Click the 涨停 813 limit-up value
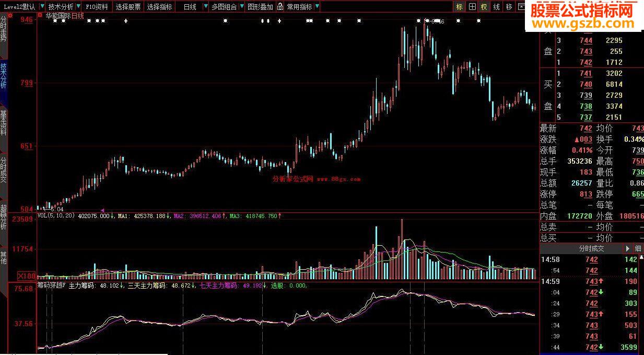The image size is (644, 355). click(586, 194)
